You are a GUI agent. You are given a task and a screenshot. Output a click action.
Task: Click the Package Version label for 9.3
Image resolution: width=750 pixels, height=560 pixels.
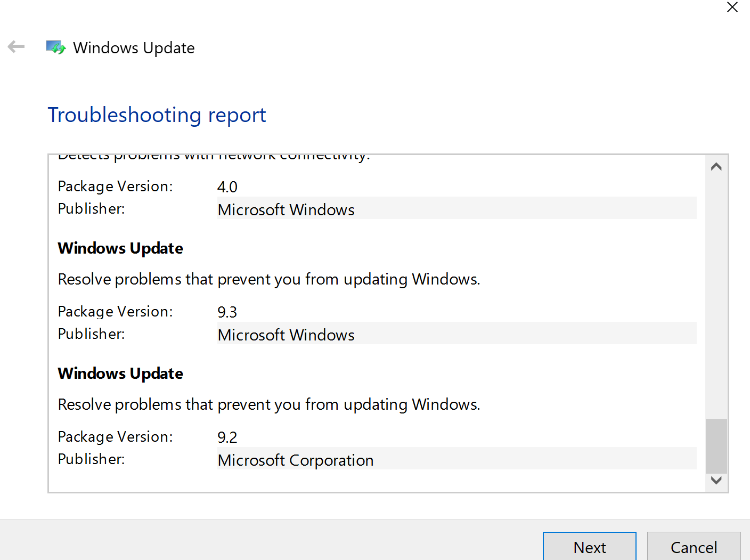(116, 312)
